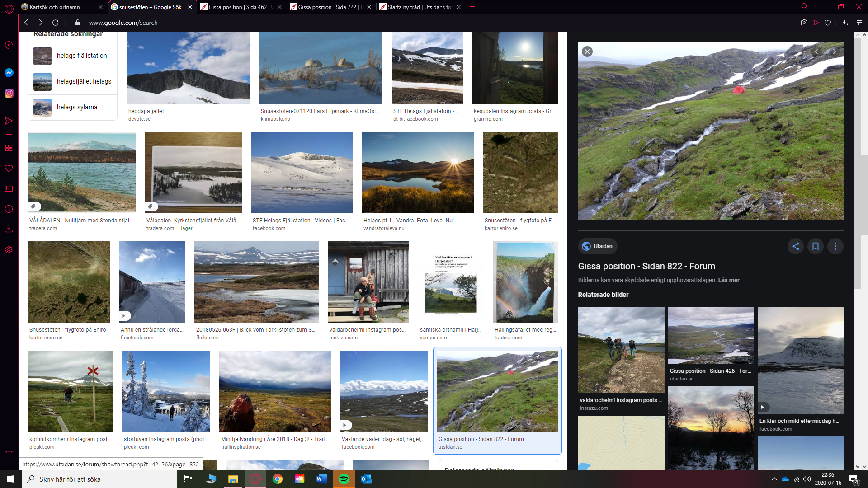Show previous image in preview
Screen dimensions: 868x488
coord(816,52)
